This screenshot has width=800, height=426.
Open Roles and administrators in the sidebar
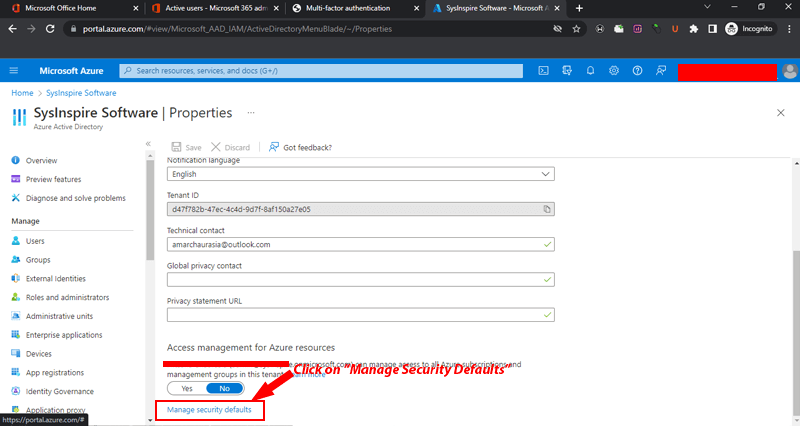tap(67, 297)
